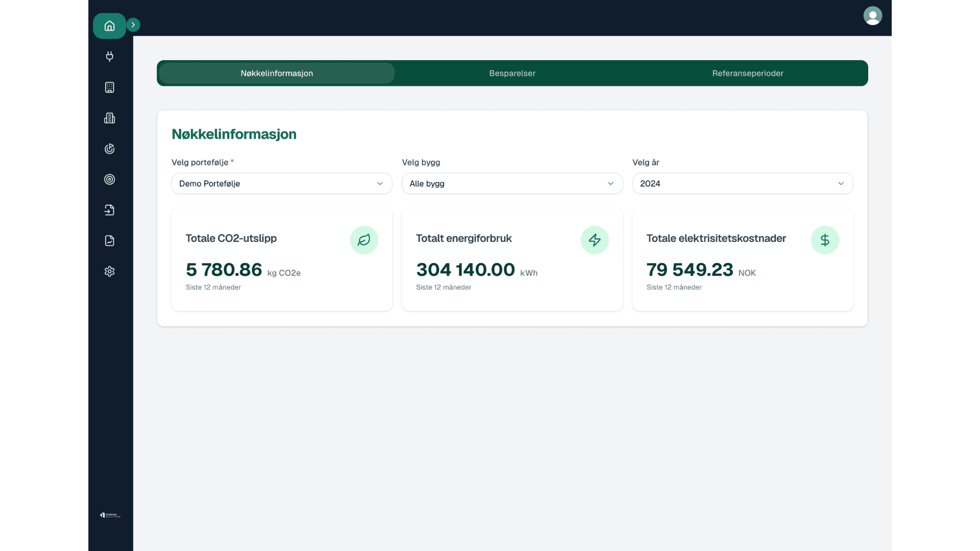
Task: Click the Velg bygg field label
Action: [421, 162]
